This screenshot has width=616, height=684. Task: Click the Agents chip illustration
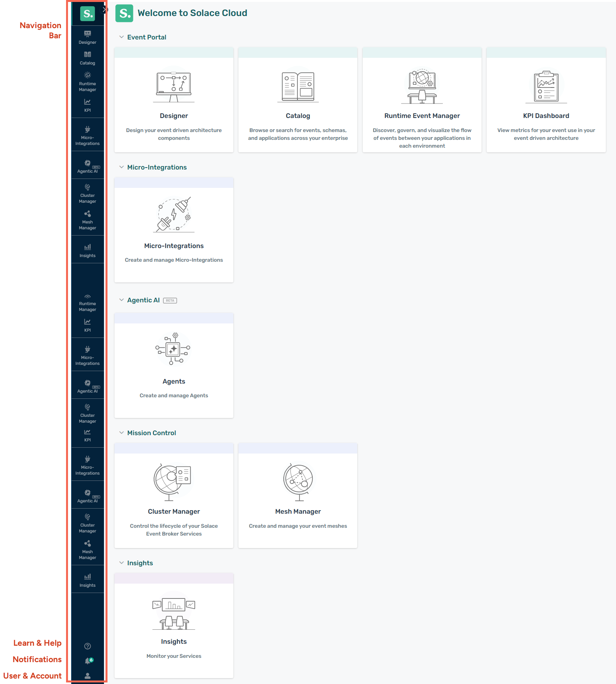174,349
